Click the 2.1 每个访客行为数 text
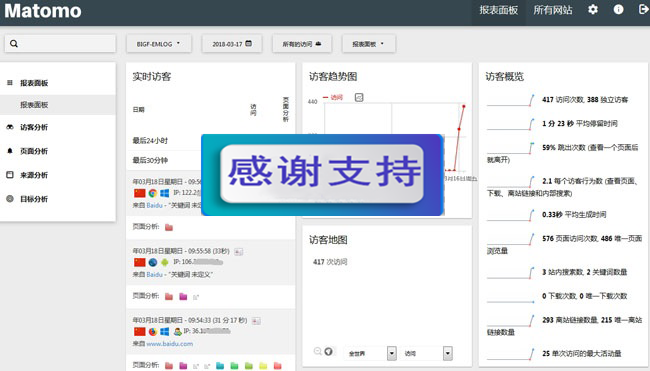Image resolution: width=650 pixels, height=371 pixels. 572,181
